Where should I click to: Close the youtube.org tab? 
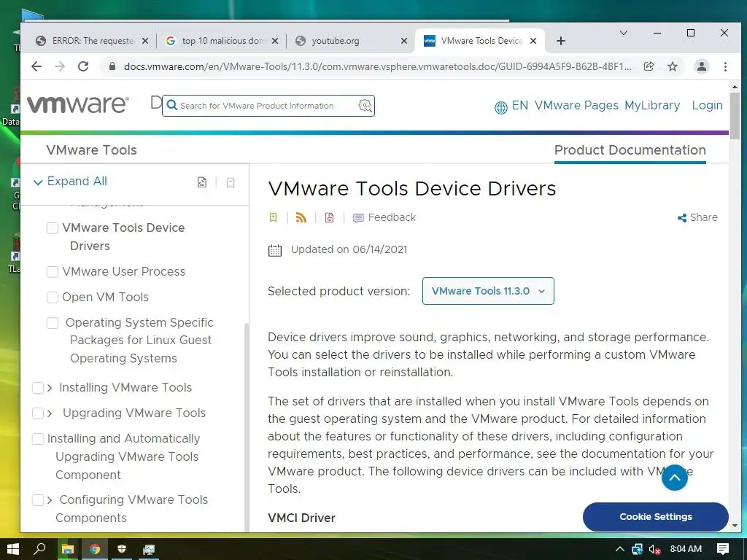404,41
